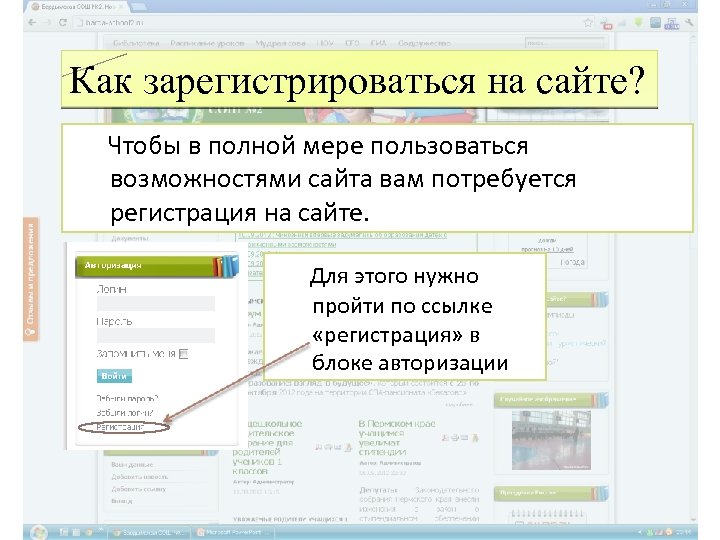The width and height of the screenshot is (720, 540).
Task: Click Добавить ссылку in the left menu
Action: [138, 489]
